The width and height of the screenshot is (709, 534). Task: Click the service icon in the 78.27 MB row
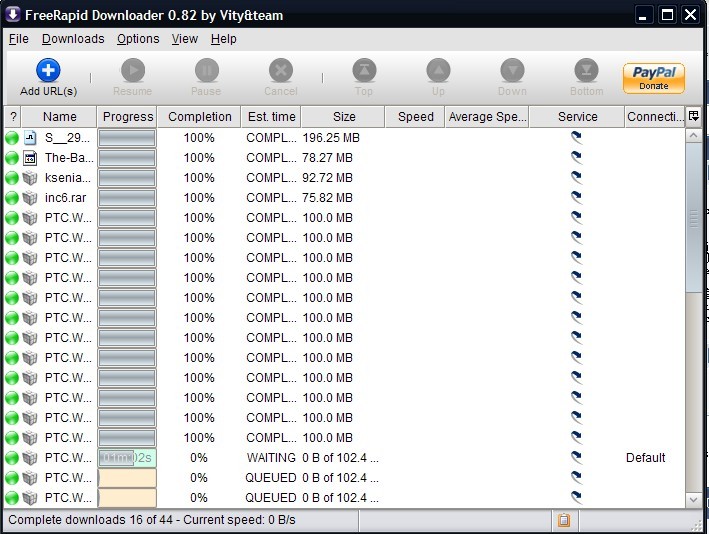(x=577, y=156)
